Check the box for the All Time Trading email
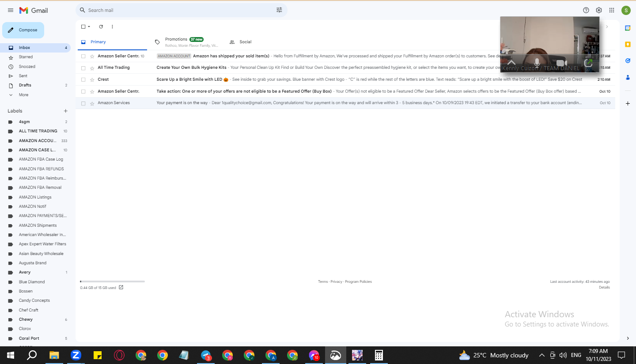 tap(83, 68)
